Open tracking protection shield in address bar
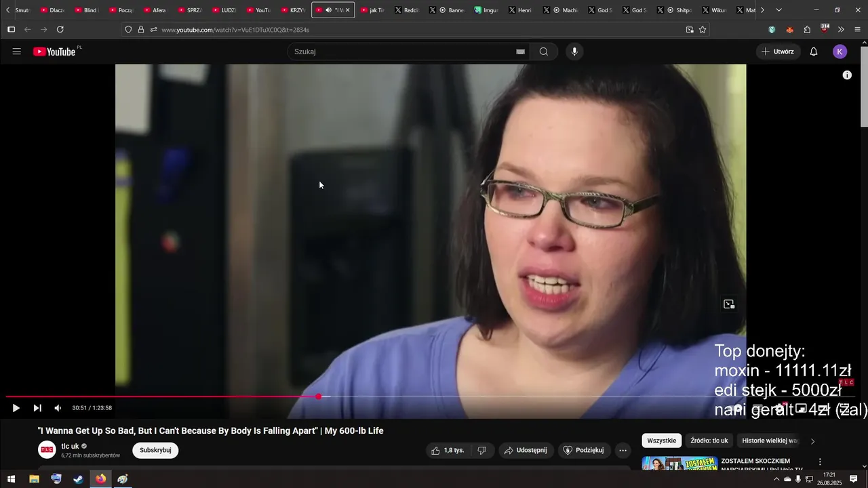868x488 pixels. point(128,30)
